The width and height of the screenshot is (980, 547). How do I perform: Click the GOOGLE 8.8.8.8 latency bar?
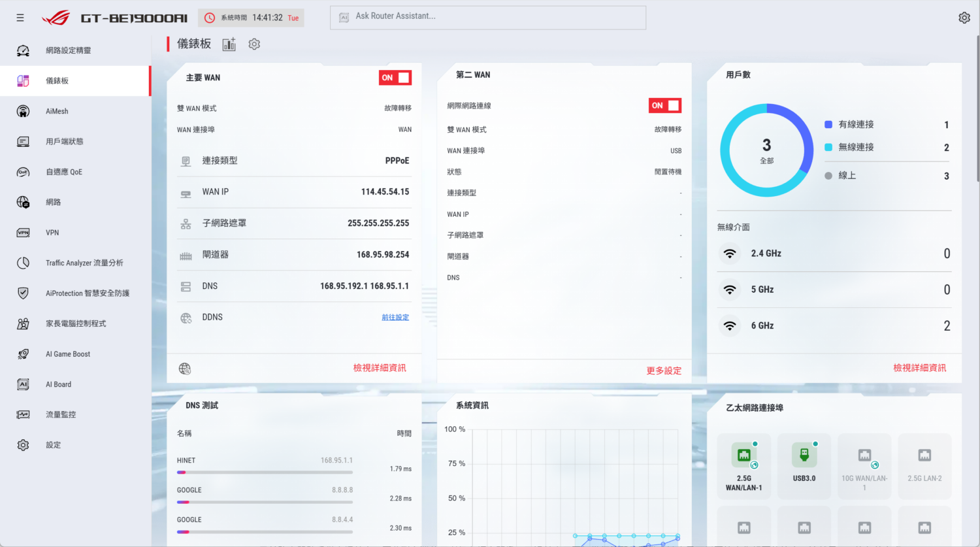pyautogui.click(x=265, y=502)
